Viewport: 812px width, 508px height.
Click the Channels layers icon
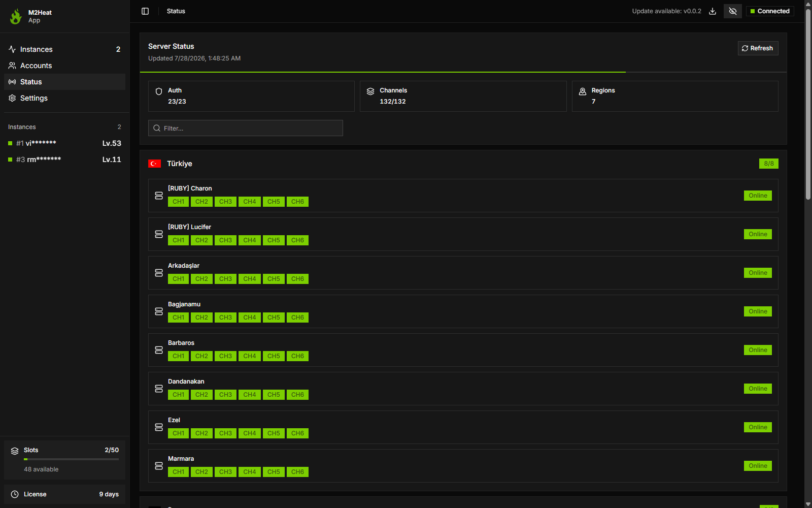(x=370, y=91)
